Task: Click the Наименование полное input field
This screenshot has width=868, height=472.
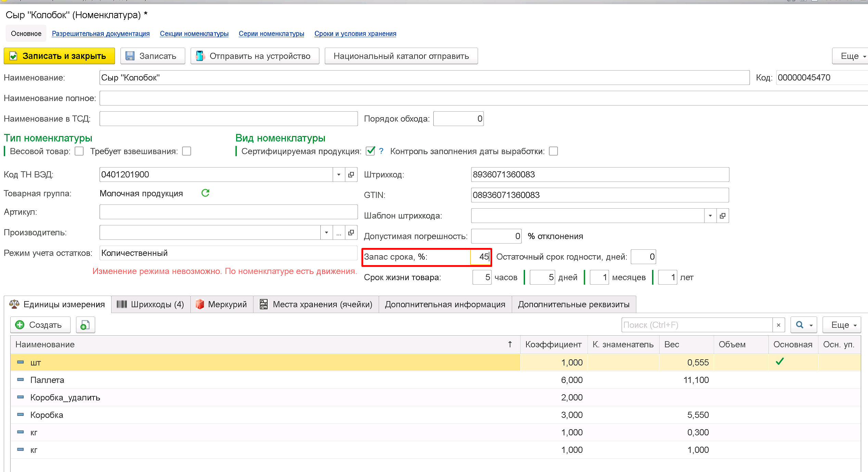Action: click(x=484, y=98)
